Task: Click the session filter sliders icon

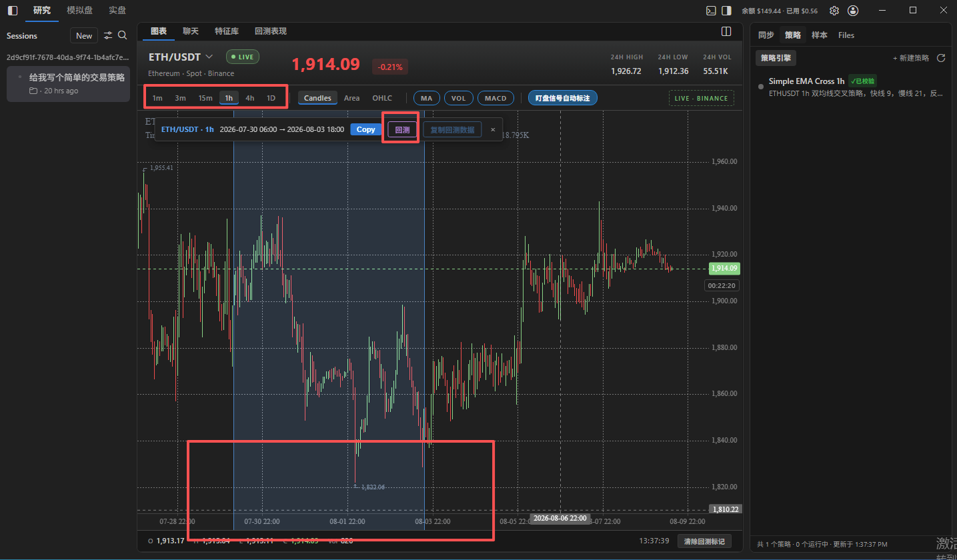Action: pyautogui.click(x=108, y=35)
